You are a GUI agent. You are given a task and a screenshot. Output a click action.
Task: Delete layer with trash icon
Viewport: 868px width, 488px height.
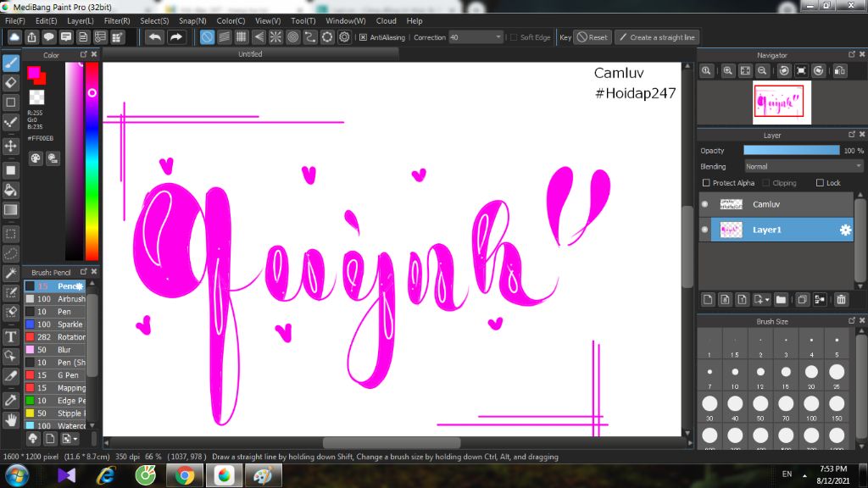click(x=842, y=299)
